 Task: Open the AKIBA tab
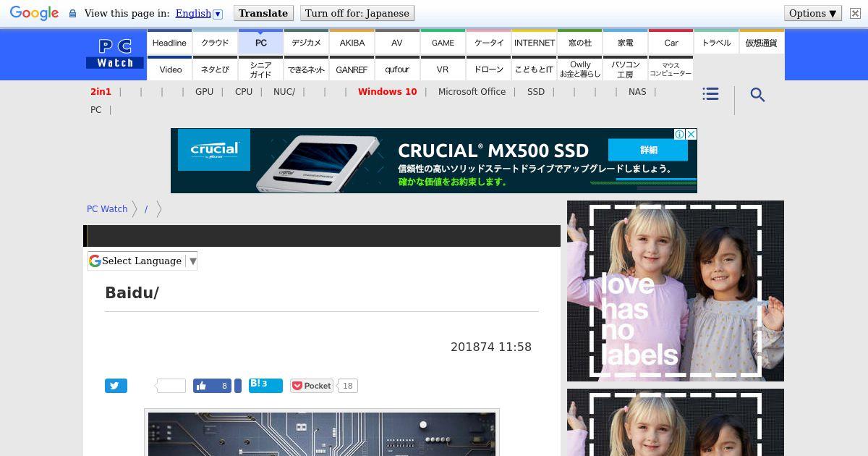(x=352, y=42)
